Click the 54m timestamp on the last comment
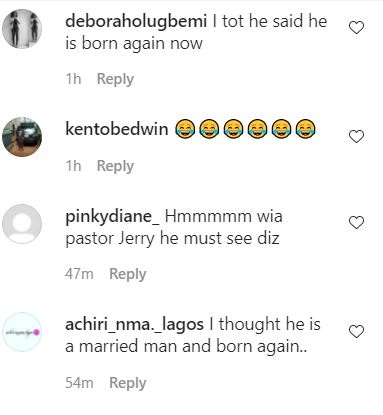 coord(79,383)
